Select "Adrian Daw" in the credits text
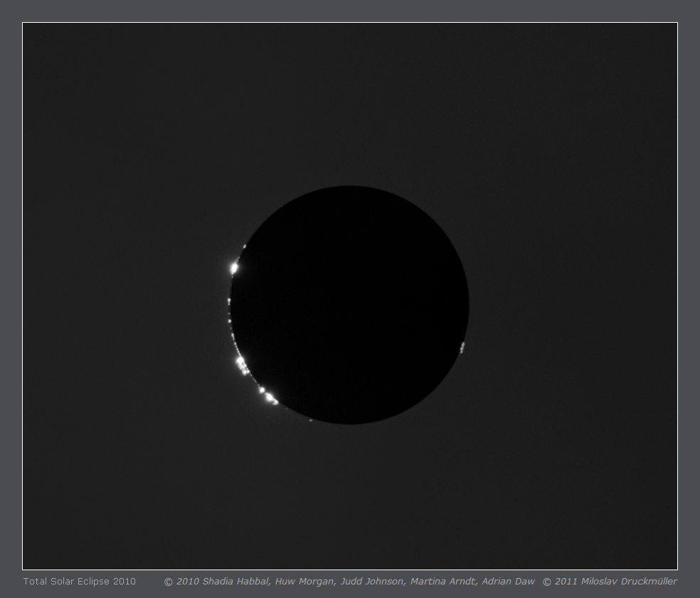The width and height of the screenshot is (700, 598). click(x=508, y=582)
